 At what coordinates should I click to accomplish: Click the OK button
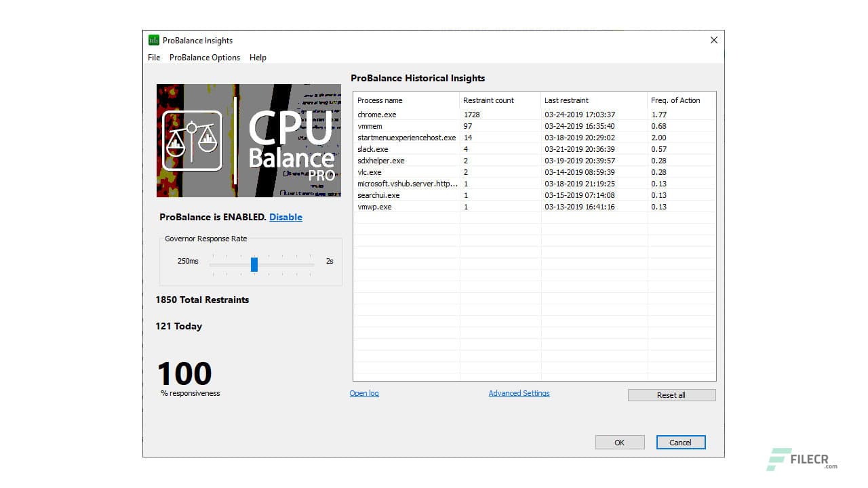click(619, 441)
